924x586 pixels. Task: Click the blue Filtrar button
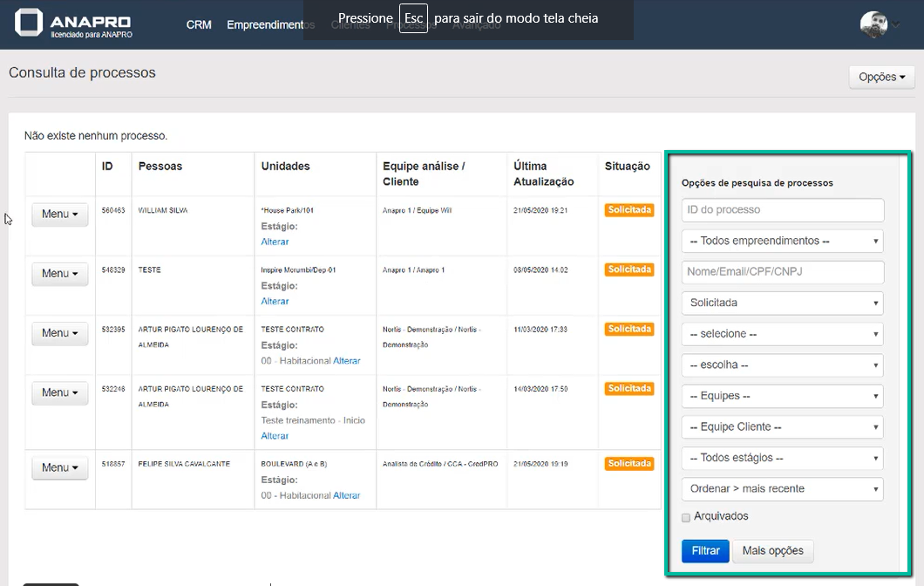705,551
